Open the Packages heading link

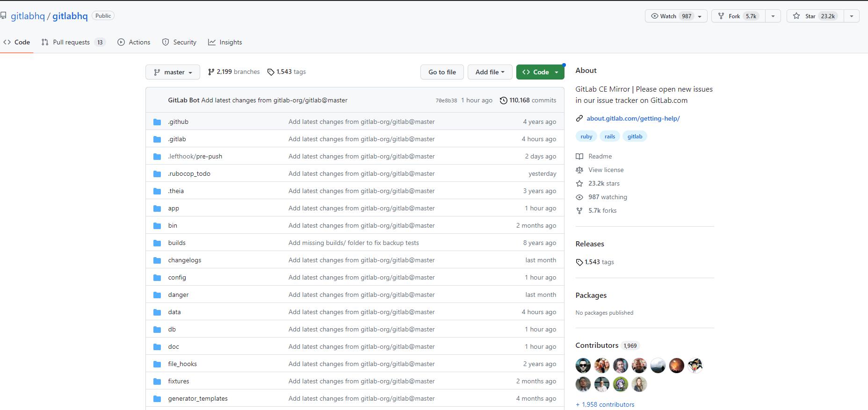(x=591, y=295)
